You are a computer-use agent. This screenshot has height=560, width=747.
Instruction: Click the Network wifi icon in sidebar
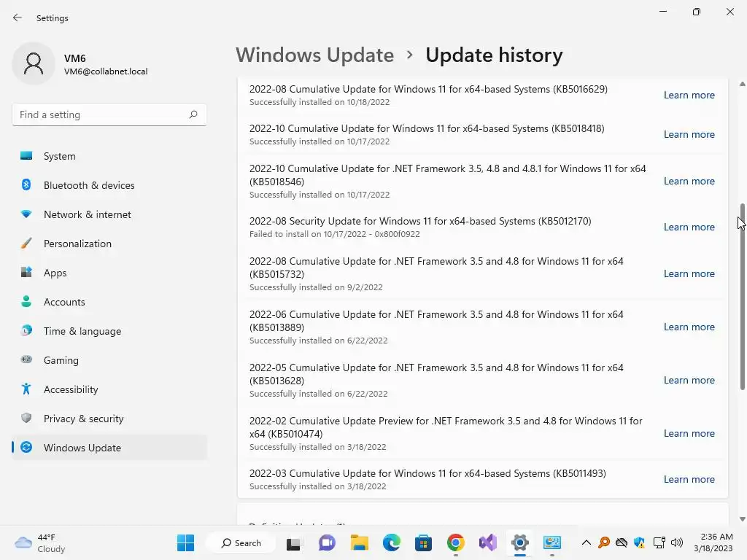click(x=26, y=214)
